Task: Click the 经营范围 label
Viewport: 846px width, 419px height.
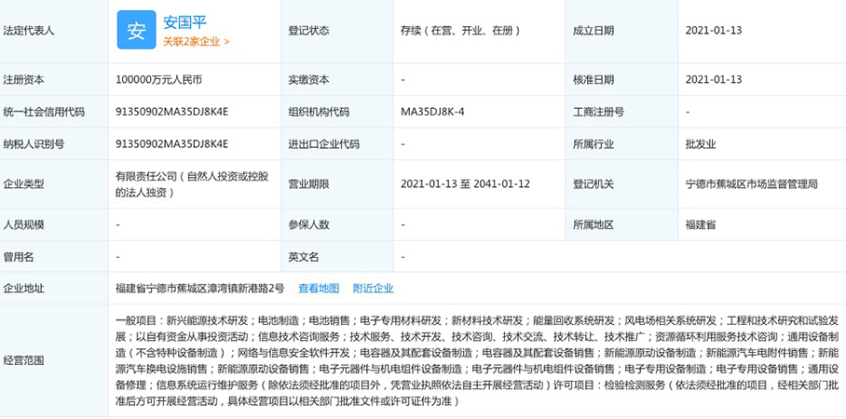Action: coord(24,360)
